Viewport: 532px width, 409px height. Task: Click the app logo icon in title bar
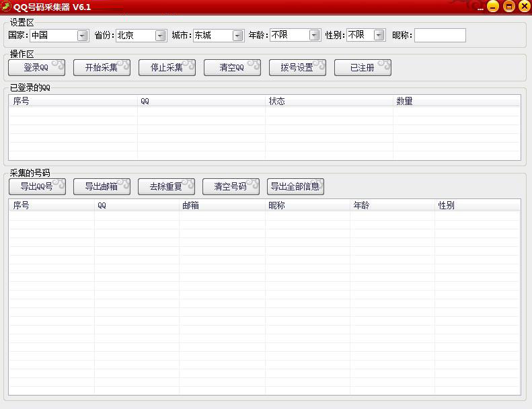click(6, 7)
